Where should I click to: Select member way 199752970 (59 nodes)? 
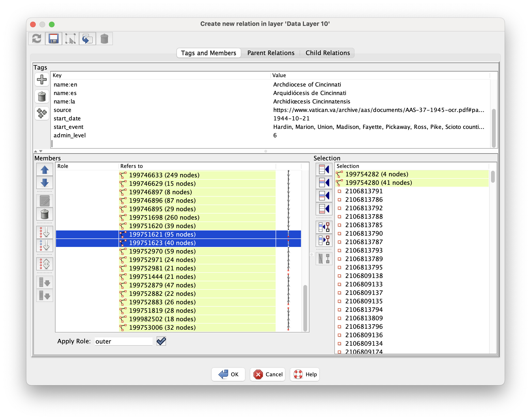click(162, 251)
